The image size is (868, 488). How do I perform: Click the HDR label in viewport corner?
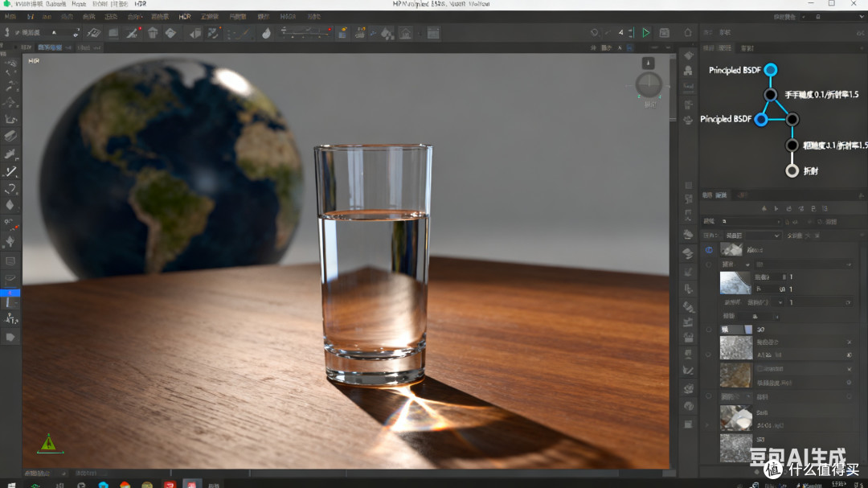click(34, 61)
